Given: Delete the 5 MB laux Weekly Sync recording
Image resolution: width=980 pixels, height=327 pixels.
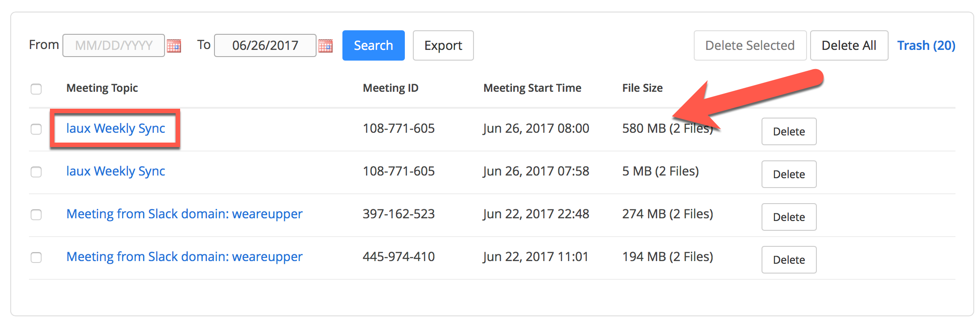Looking at the screenshot, I should click(x=788, y=174).
